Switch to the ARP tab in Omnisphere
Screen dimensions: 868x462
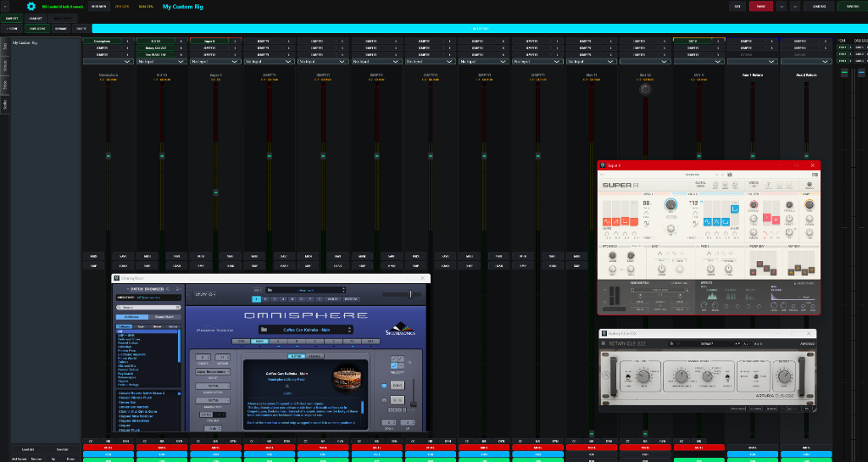[371, 342]
